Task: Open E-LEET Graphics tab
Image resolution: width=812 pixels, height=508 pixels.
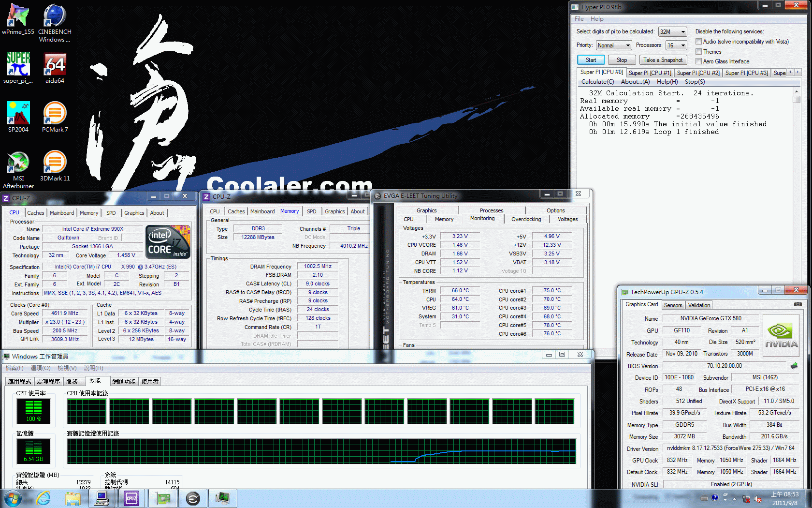Action: [x=426, y=211]
